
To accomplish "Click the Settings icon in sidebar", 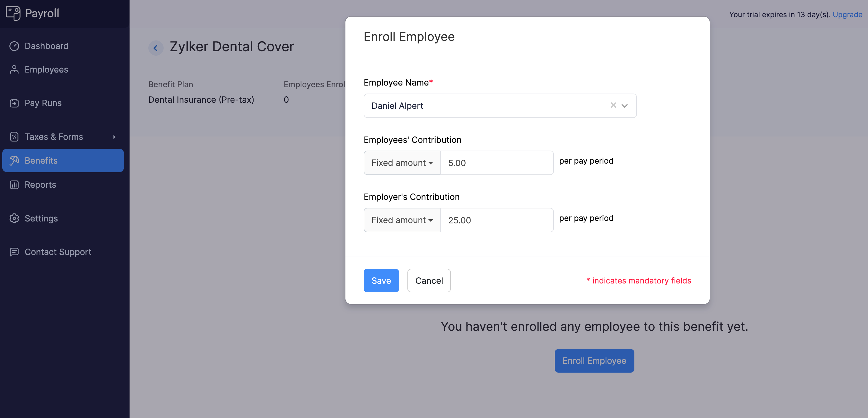I will pos(14,218).
